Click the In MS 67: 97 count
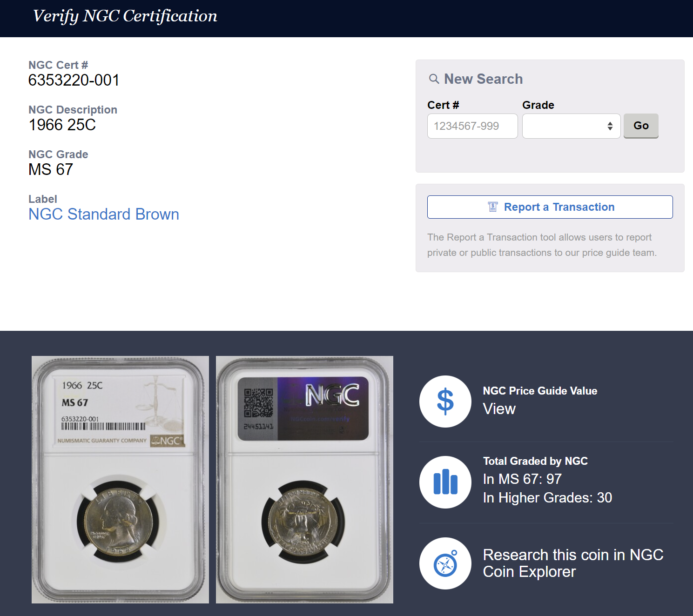 coord(522,479)
